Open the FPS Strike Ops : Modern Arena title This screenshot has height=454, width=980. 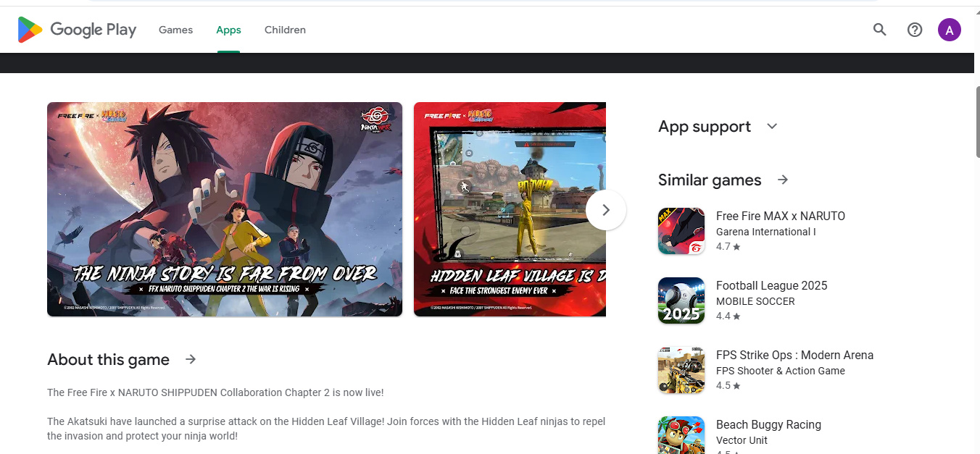[x=794, y=355]
